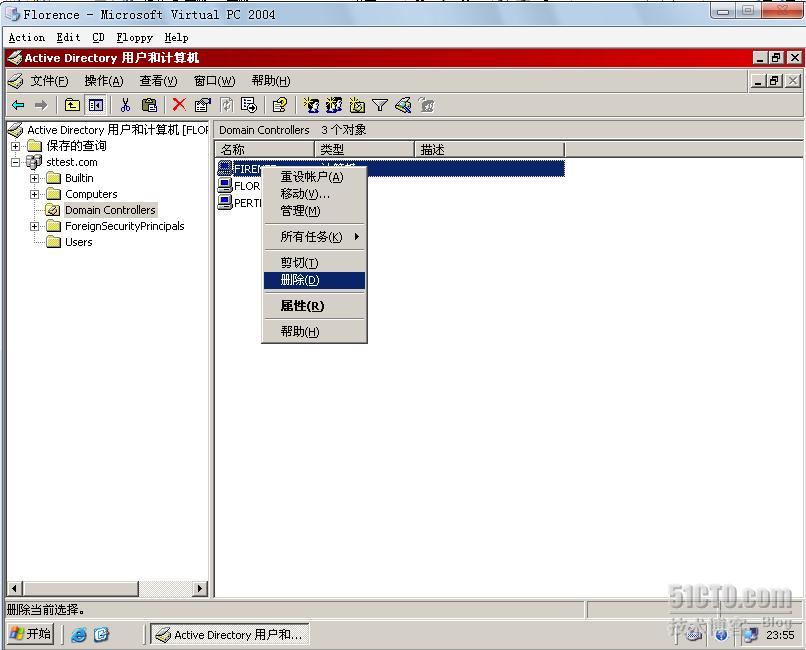Create a new user with toolbar icon
Viewport: 806px width, 650px height.
click(311, 105)
